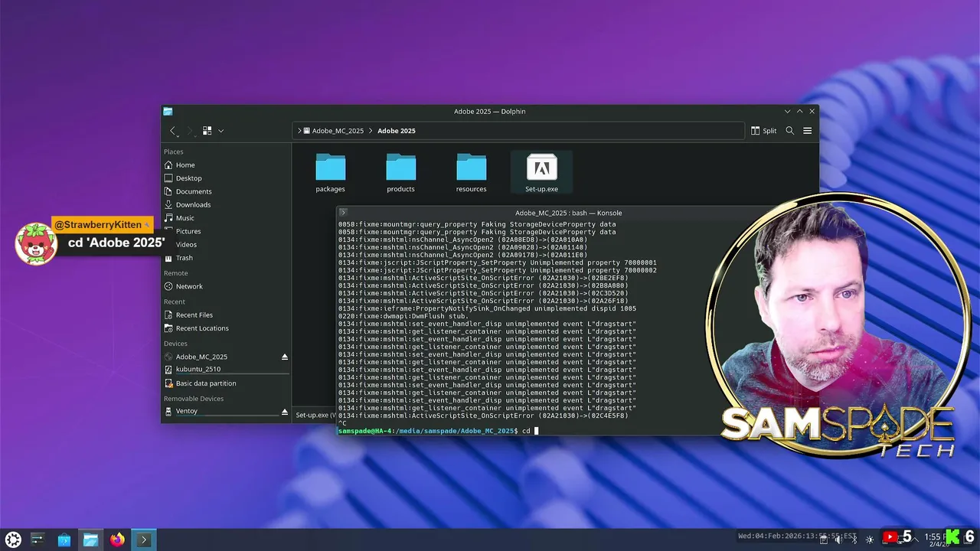This screenshot has width=980, height=551.
Task: Switch to Konsole from the taskbar
Action: tap(143, 540)
